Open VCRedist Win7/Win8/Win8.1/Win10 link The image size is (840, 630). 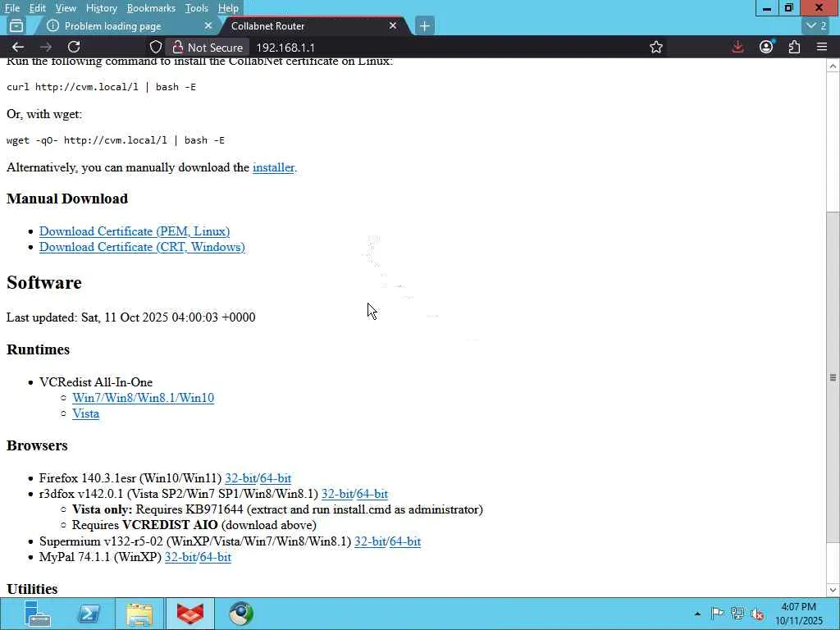tap(143, 398)
